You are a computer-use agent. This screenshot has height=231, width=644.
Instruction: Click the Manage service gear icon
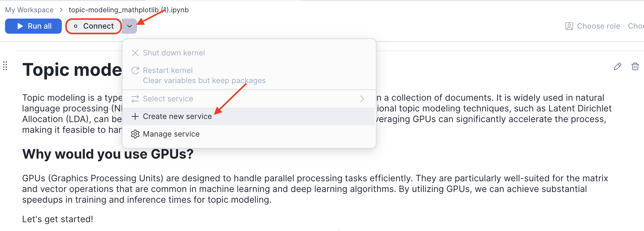135,134
